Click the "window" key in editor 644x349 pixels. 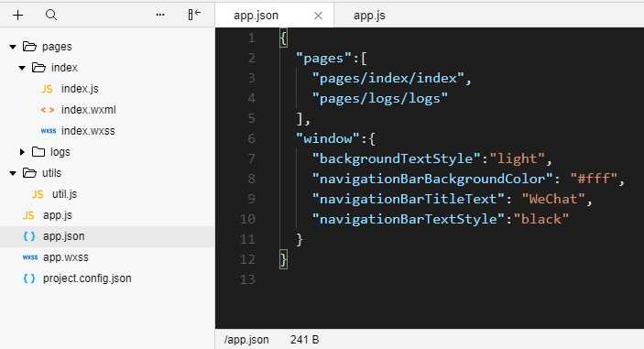coord(327,138)
